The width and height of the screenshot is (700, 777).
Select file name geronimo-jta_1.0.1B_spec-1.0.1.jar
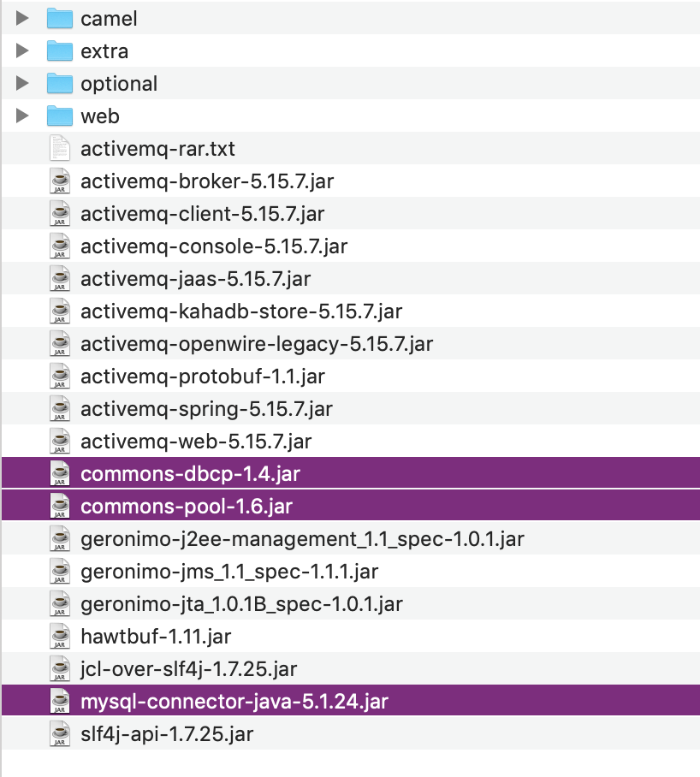pos(242,604)
